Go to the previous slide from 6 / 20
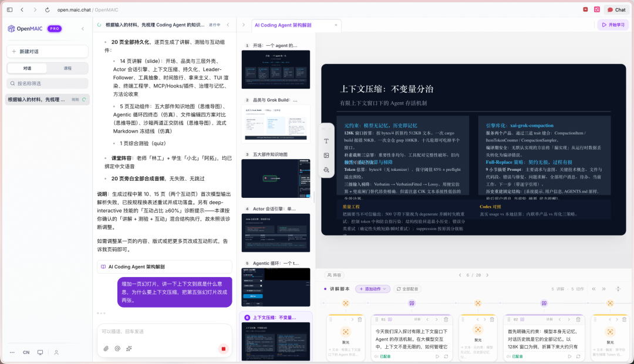The width and height of the screenshot is (634, 364). (x=460, y=275)
